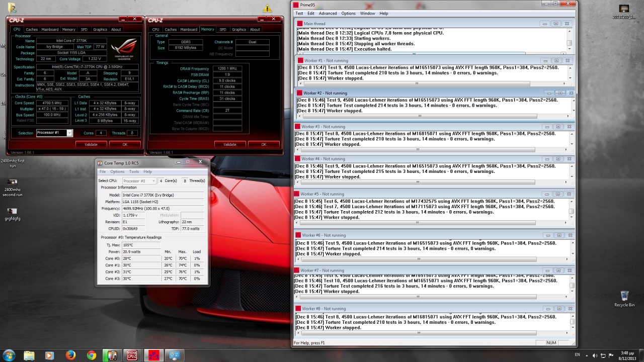
Task: Open Windows Explorer from the taskbar
Action: point(29,355)
